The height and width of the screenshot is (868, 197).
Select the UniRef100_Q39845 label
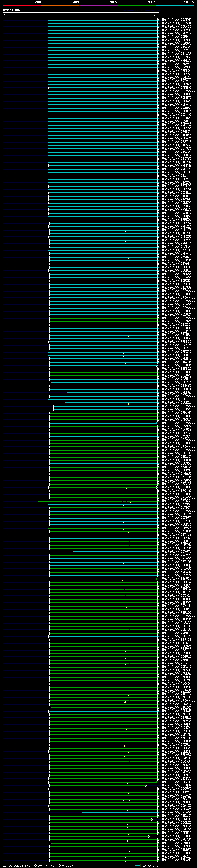pyautogui.click(x=176, y=121)
